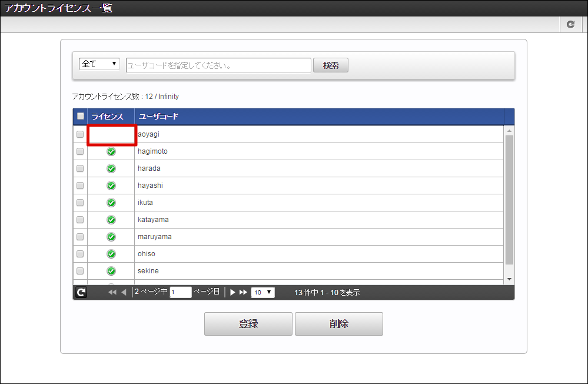The height and width of the screenshot is (384, 588).
Task: Select the hagimoto user code cell
Action: coord(319,151)
